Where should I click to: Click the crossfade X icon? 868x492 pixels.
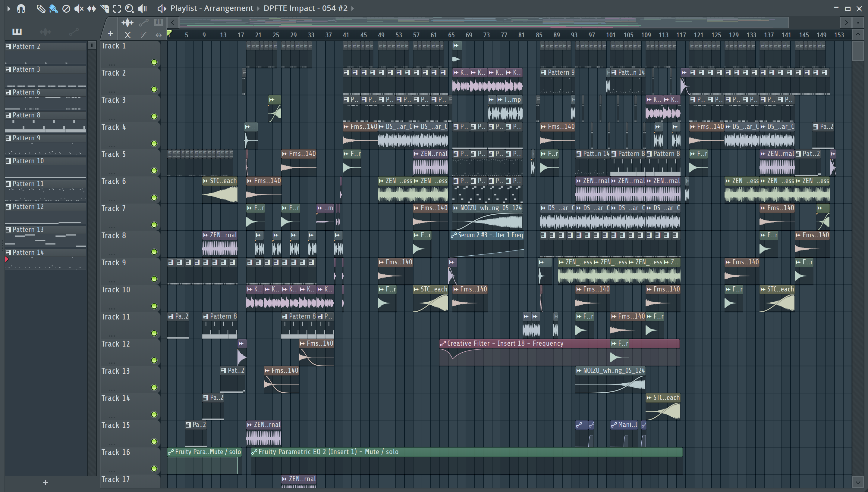(x=127, y=35)
